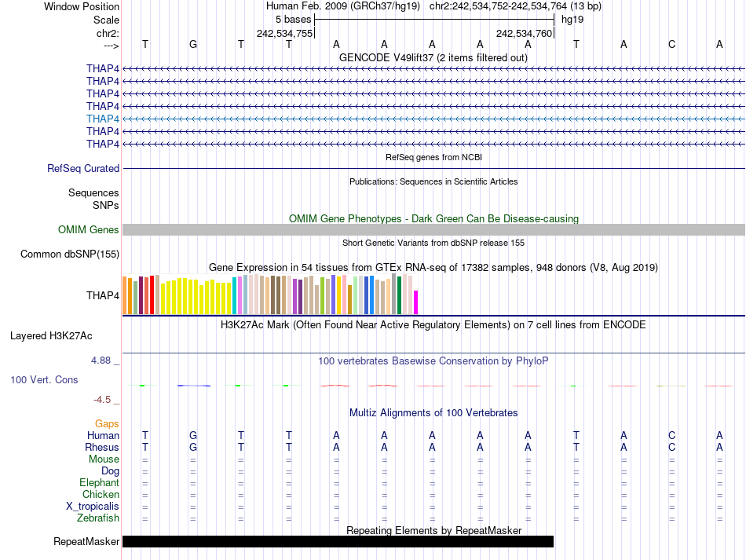Click the OMIM Genes track label
Screen dimensions: 746x560
[89, 230]
